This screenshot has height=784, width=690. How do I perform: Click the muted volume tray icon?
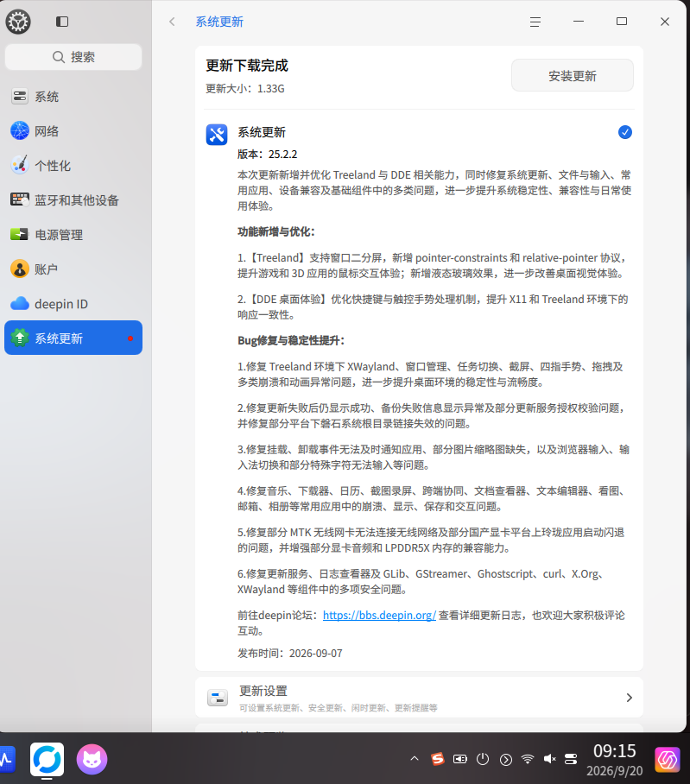(x=550, y=759)
